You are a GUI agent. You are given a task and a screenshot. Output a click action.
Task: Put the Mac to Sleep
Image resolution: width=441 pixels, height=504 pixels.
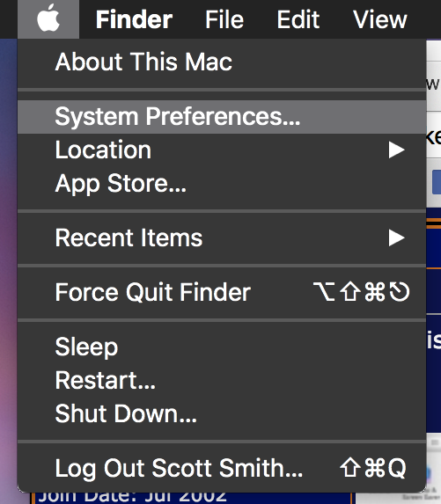click(222, 347)
